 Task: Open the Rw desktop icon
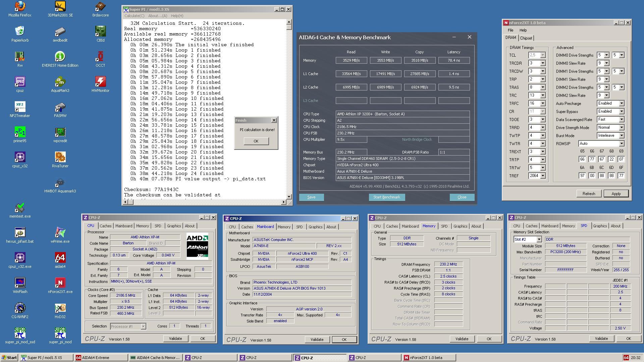pyautogui.click(x=20, y=59)
